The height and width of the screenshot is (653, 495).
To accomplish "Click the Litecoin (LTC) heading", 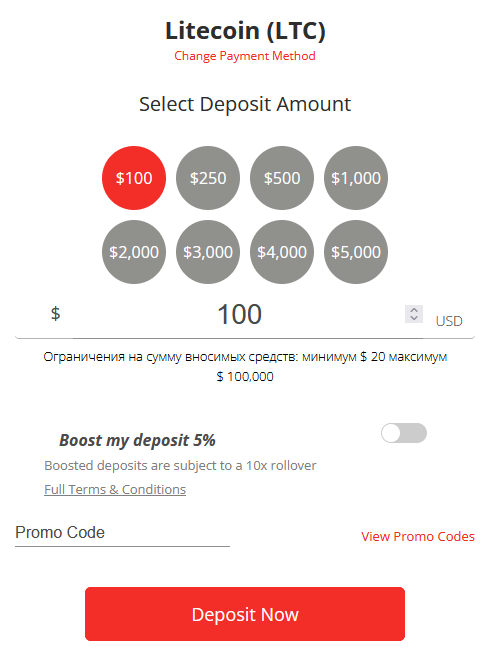I will (245, 30).
